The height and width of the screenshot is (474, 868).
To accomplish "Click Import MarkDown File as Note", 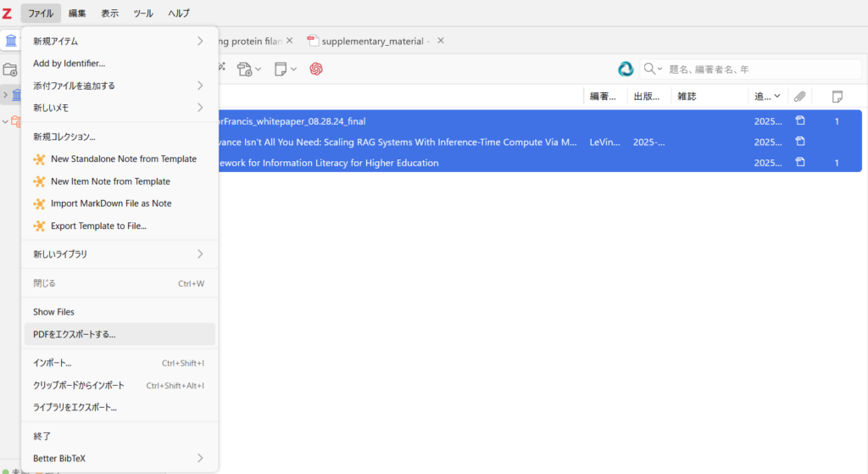I will pos(111,204).
